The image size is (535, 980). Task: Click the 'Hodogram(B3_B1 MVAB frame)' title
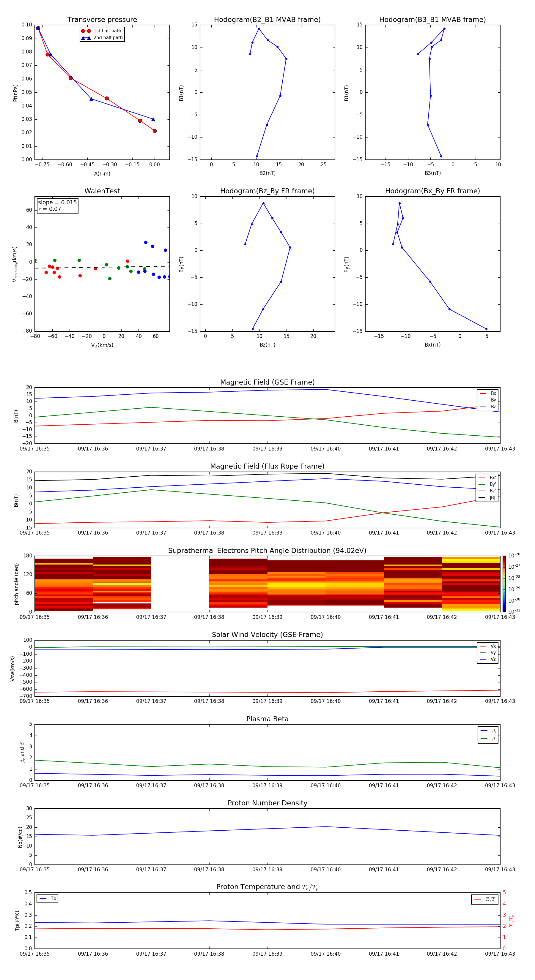pos(432,20)
